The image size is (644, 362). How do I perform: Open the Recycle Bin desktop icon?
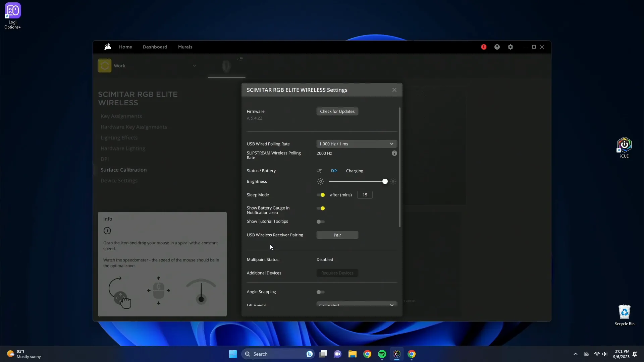[x=624, y=315]
